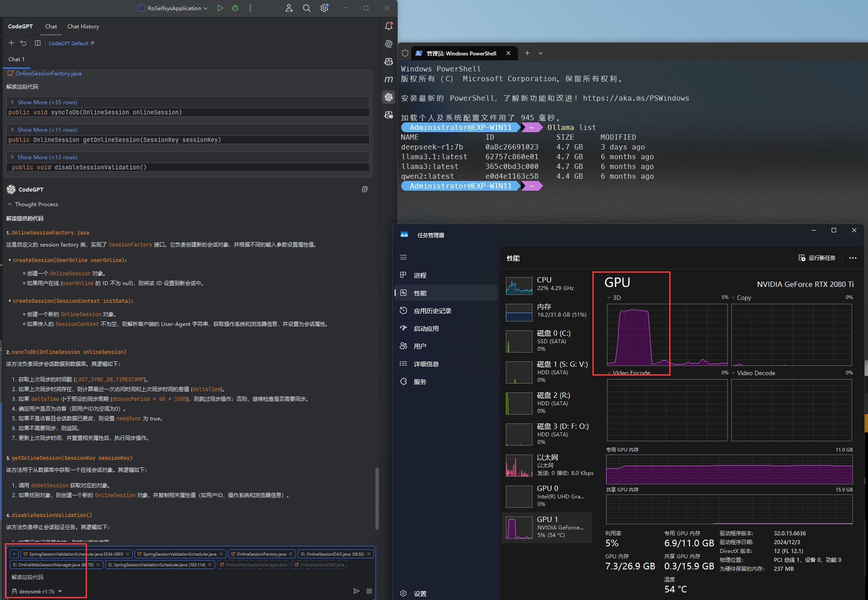868x600 pixels.
Task: Click the deepseek-r1:7b row in Ollama list
Action: pyautogui.click(x=523, y=147)
